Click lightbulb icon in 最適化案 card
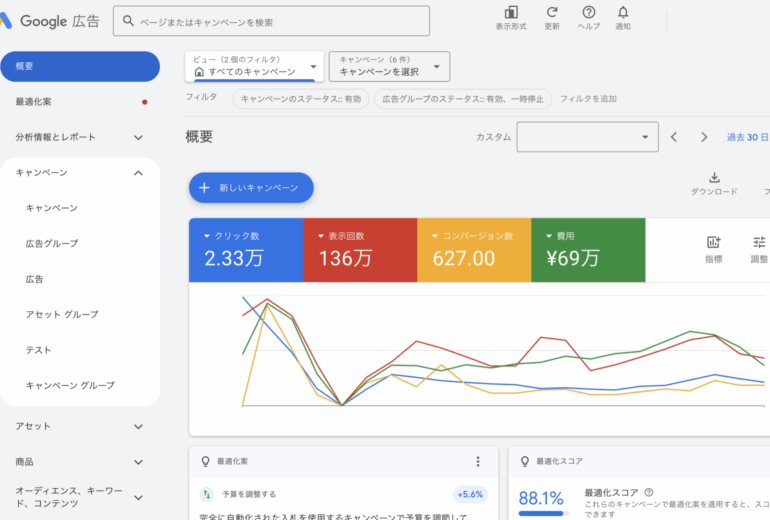770x520 pixels. click(205, 462)
